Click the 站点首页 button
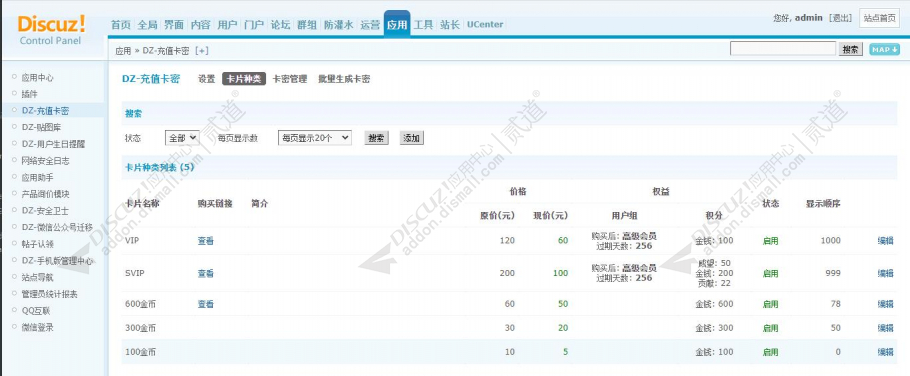Screen dimensions: 910x376 [x=879, y=18]
